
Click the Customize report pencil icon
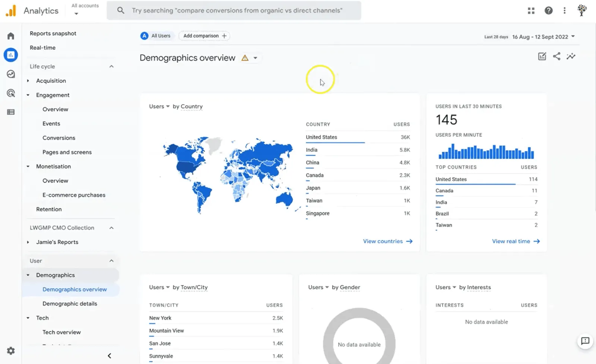coord(542,56)
